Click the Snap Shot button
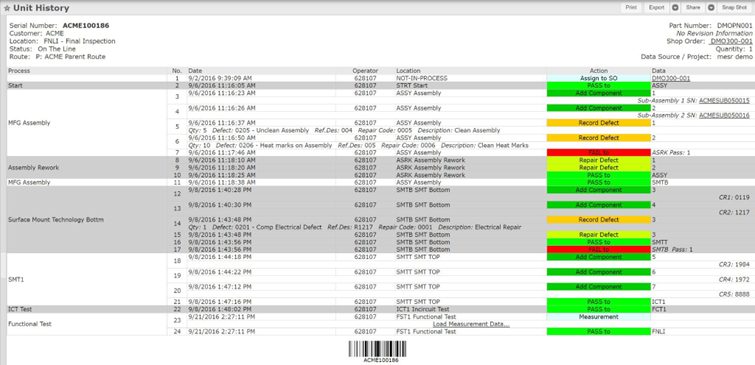 click(x=734, y=8)
